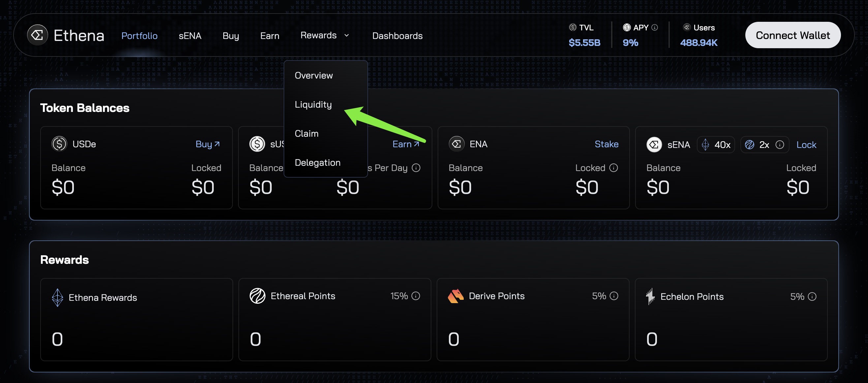Open the Earn navigation item
The height and width of the screenshot is (383, 868).
click(269, 35)
